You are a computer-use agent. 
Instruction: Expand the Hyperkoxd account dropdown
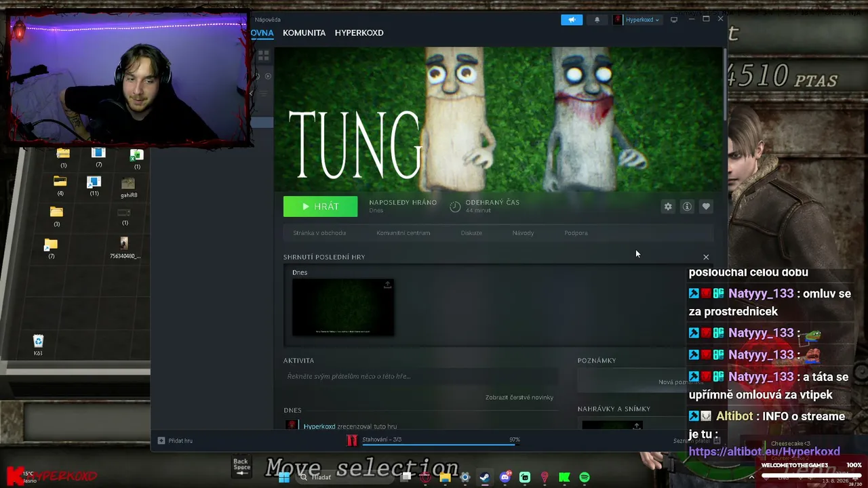(x=637, y=20)
